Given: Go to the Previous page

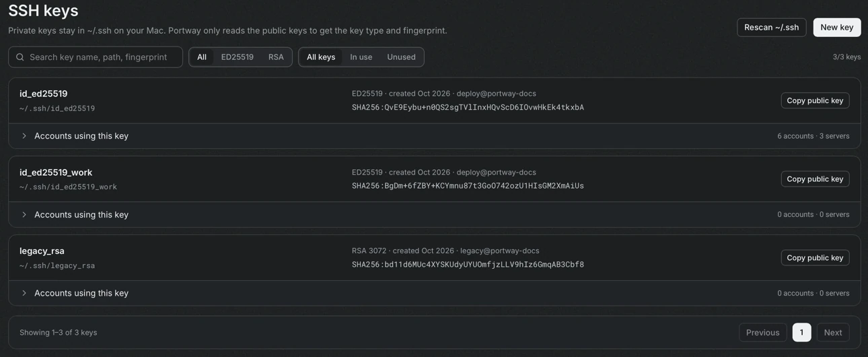Looking at the screenshot, I should 763,333.
